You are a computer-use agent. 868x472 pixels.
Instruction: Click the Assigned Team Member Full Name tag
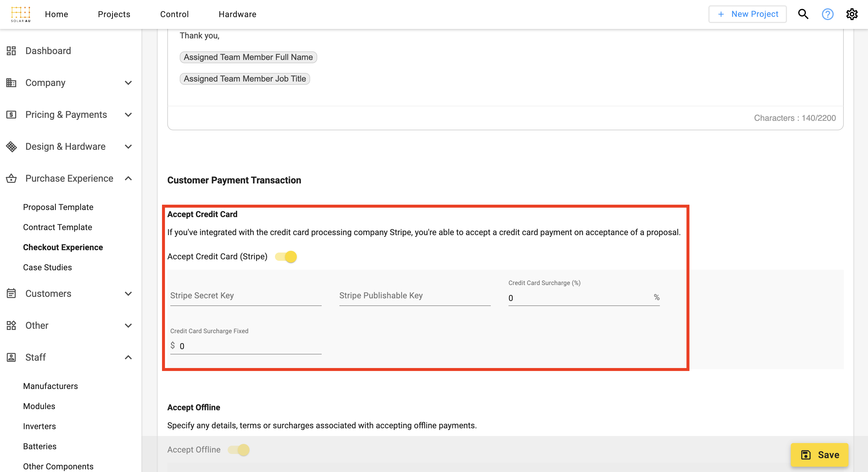pyautogui.click(x=248, y=57)
